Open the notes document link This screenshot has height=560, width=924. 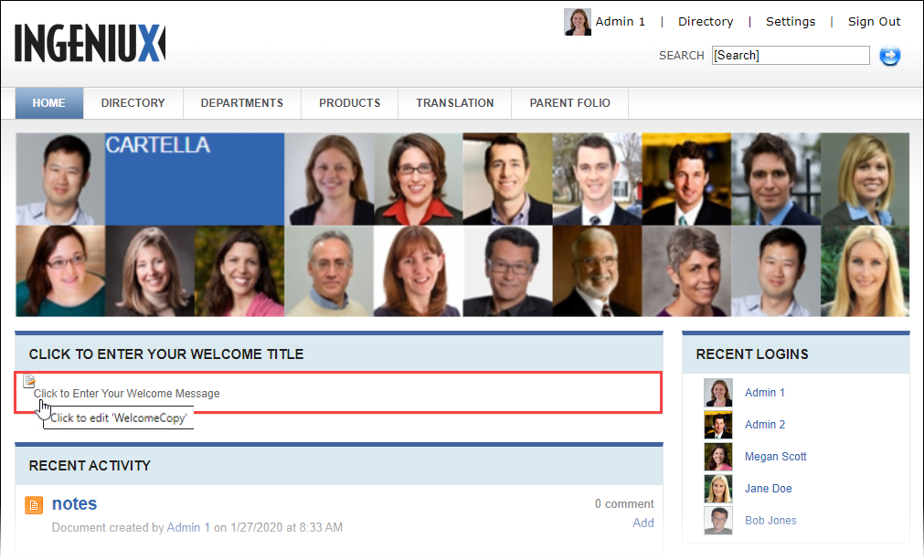(74, 503)
